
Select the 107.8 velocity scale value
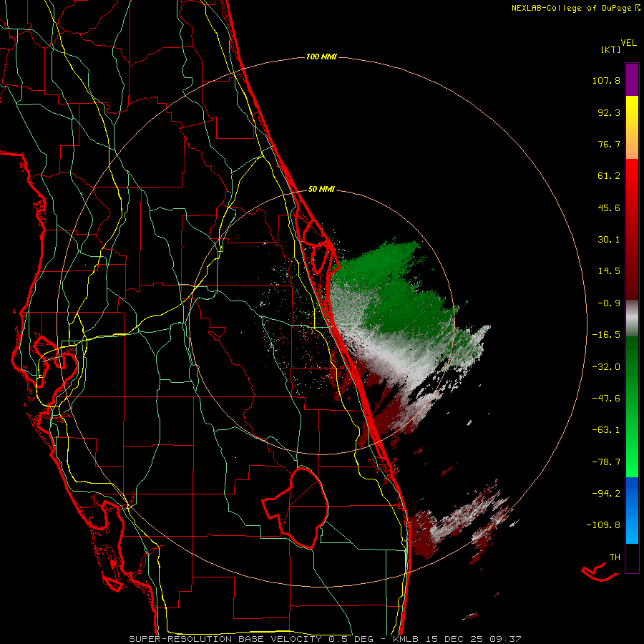pos(606,80)
